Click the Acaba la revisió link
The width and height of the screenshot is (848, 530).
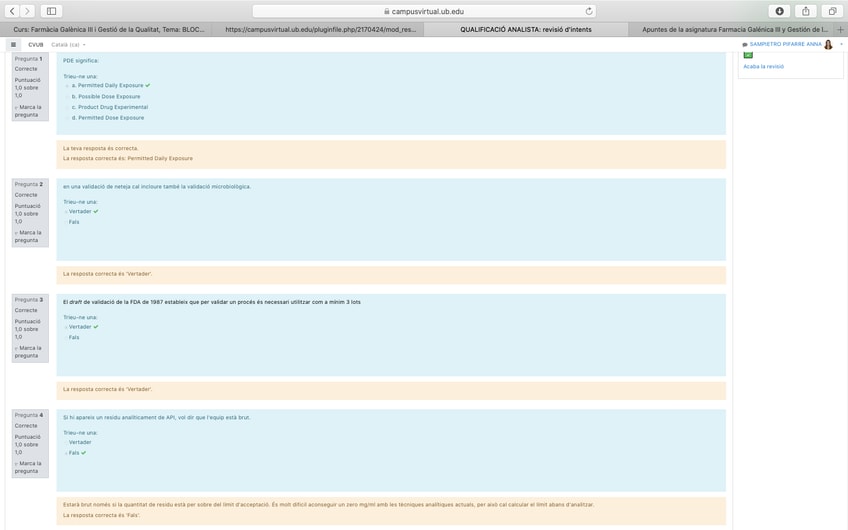point(763,67)
